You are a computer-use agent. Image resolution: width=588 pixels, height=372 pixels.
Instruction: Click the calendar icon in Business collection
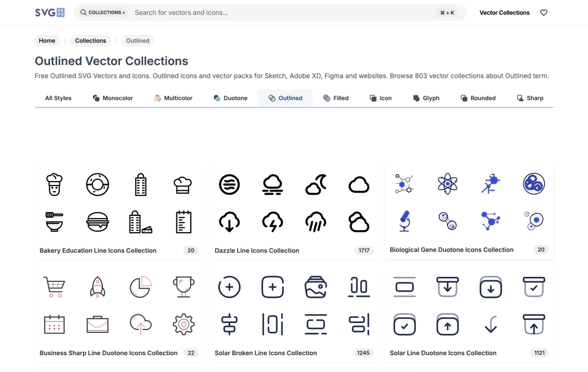coord(54,325)
